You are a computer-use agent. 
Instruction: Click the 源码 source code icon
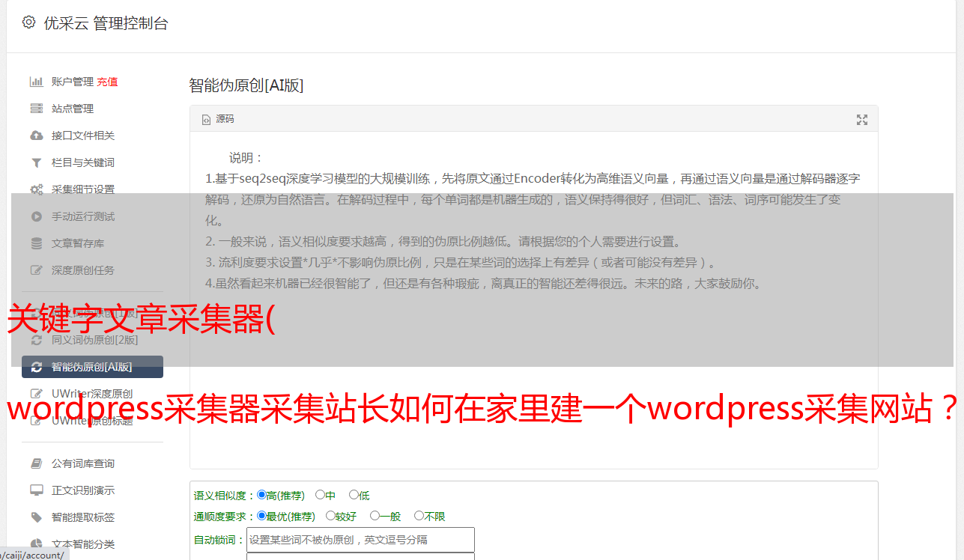point(206,119)
